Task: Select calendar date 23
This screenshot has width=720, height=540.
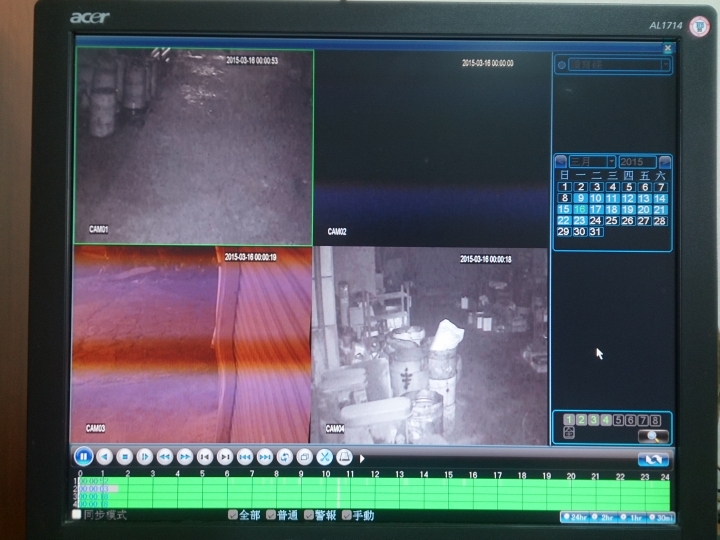Action: click(x=580, y=220)
